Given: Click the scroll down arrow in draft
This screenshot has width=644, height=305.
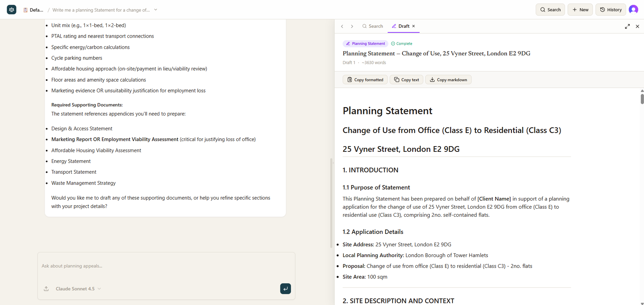Looking at the screenshot, I should point(642,303).
